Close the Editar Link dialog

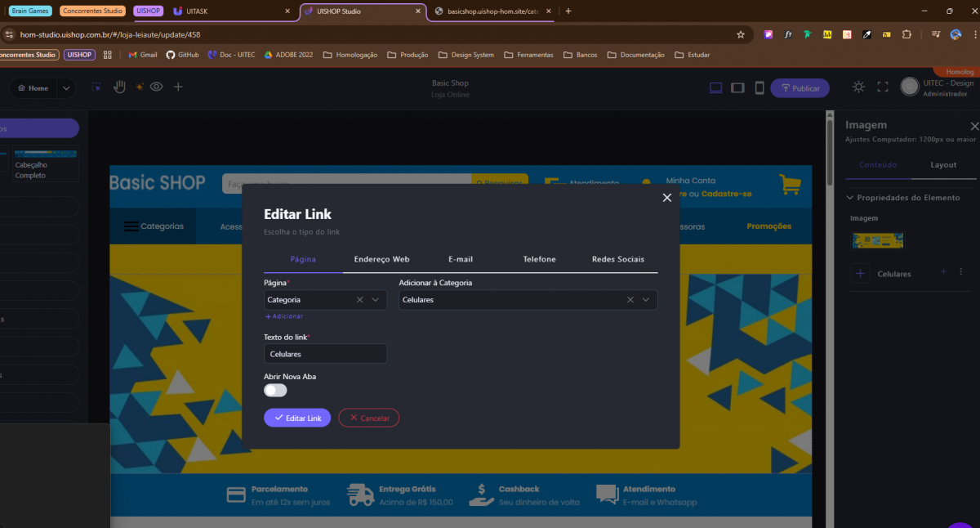tap(666, 198)
